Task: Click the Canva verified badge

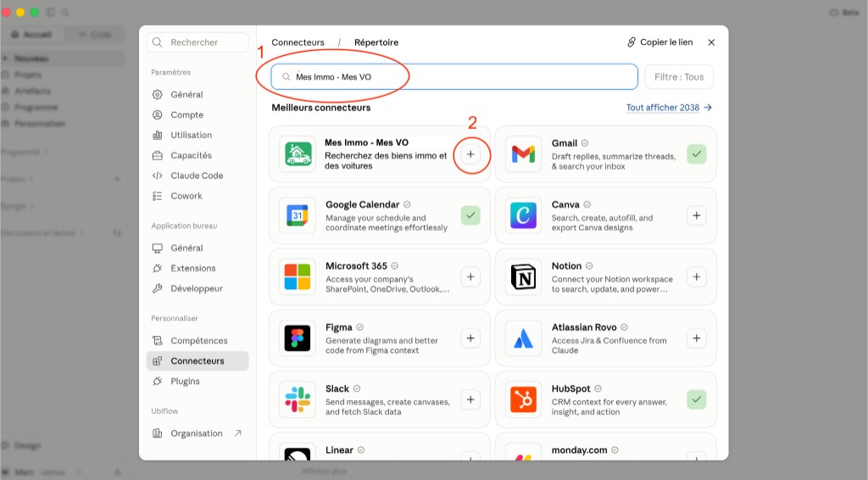Action: tap(587, 205)
